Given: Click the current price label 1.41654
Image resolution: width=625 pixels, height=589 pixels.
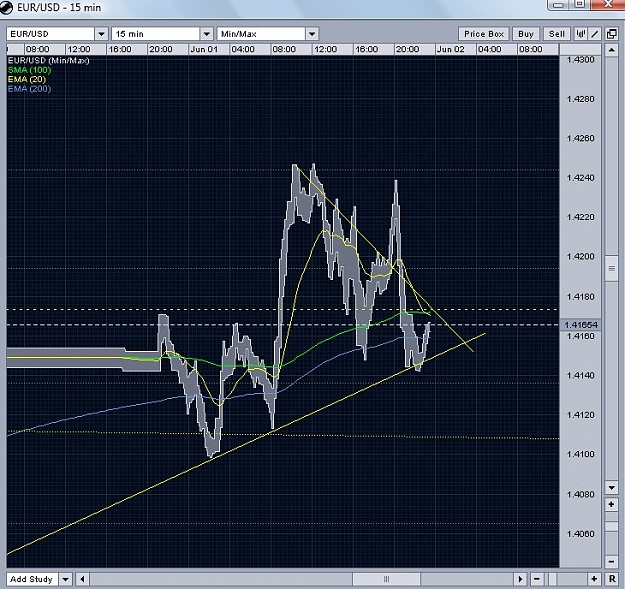Looking at the screenshot, I should coord(580,325).
